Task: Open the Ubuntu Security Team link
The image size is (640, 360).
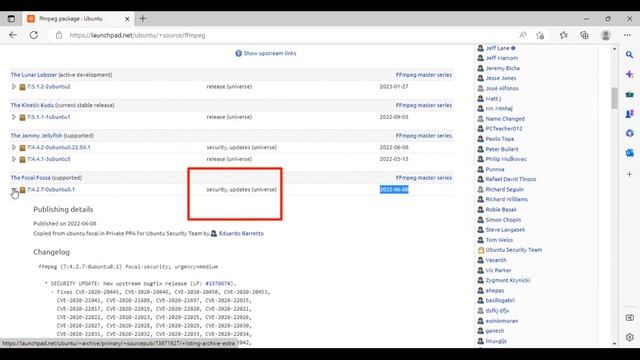Action: tap(513, 250)
